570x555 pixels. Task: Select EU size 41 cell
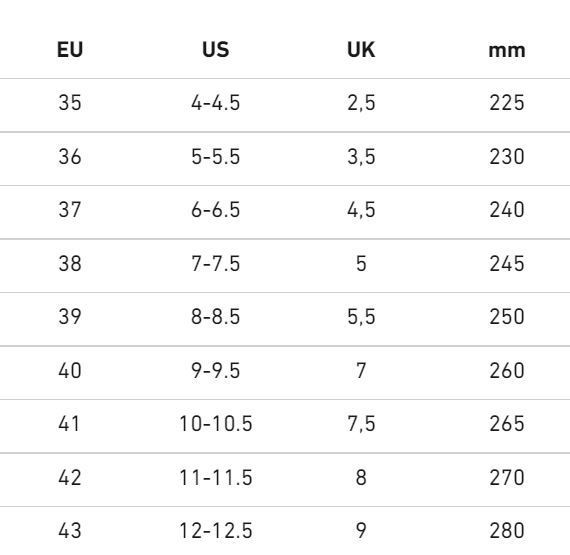tap(69, 424)
